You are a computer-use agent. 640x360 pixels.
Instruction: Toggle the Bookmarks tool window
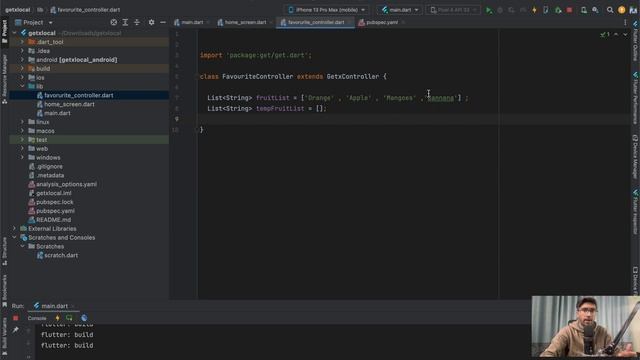pyautogui.click(x=4, y=291)
